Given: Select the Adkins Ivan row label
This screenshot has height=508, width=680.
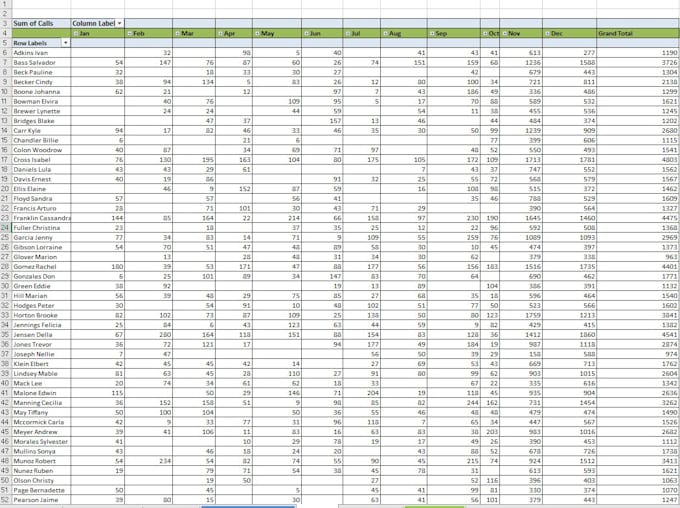Looking at the screenshot, I should pyautogui.click(x=41, y=52).
